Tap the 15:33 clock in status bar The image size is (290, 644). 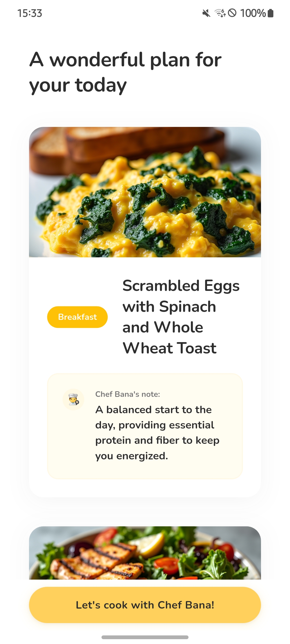30,13
